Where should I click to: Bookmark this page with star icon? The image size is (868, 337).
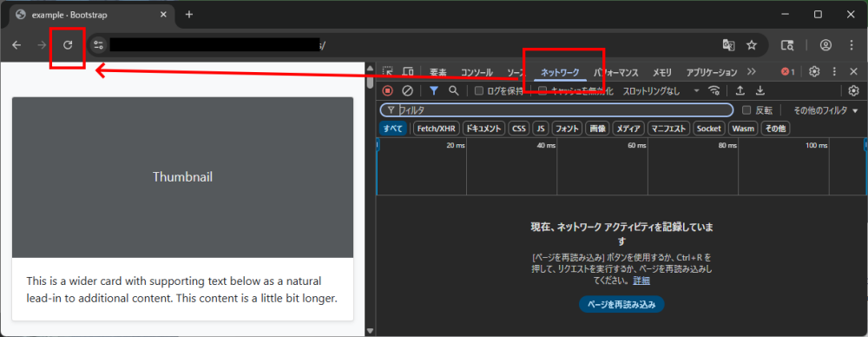(751, 45)
